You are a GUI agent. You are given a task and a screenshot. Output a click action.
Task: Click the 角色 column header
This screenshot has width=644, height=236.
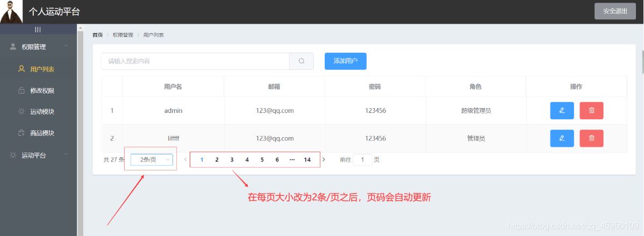click(x=476, y=87)
